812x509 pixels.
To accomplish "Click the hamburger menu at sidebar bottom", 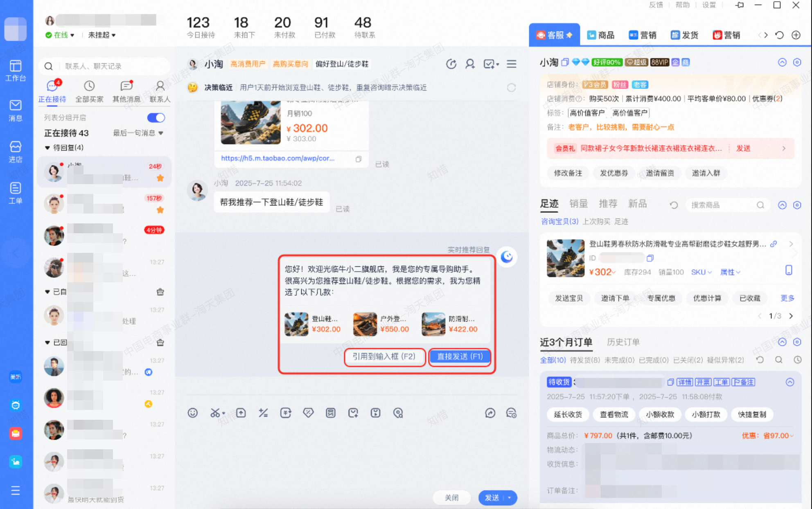I will click(16, 490).
